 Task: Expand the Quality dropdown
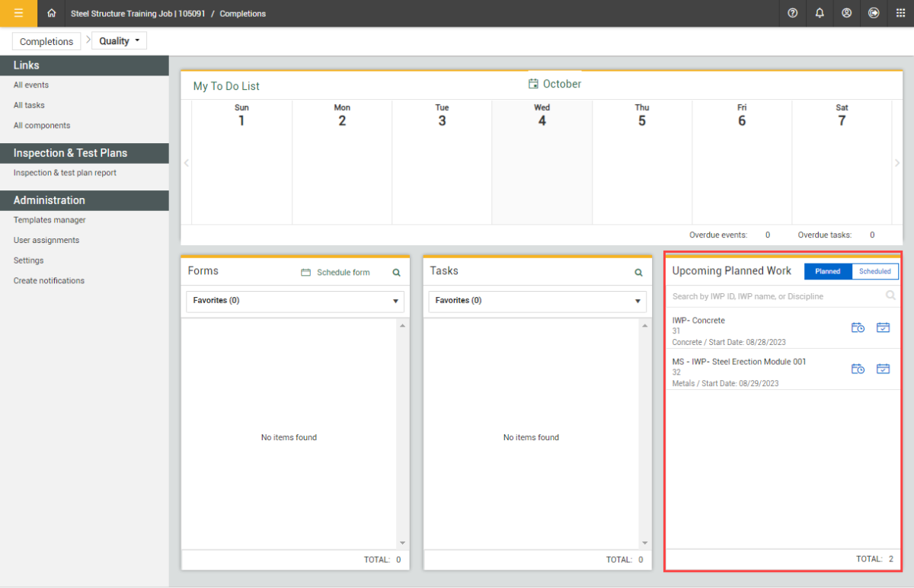tap(119, 41)
